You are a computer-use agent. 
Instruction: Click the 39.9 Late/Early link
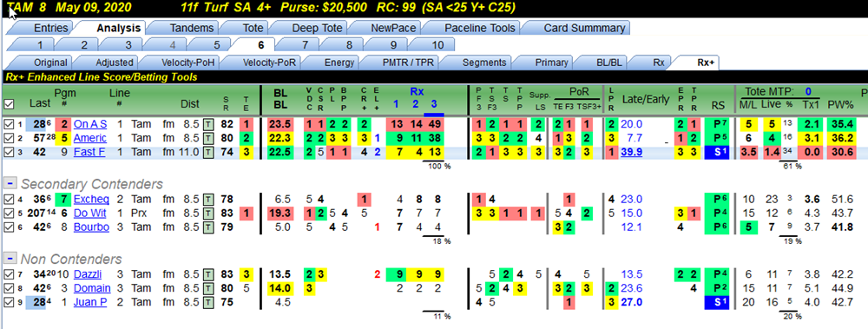click(x=631, y=152)
